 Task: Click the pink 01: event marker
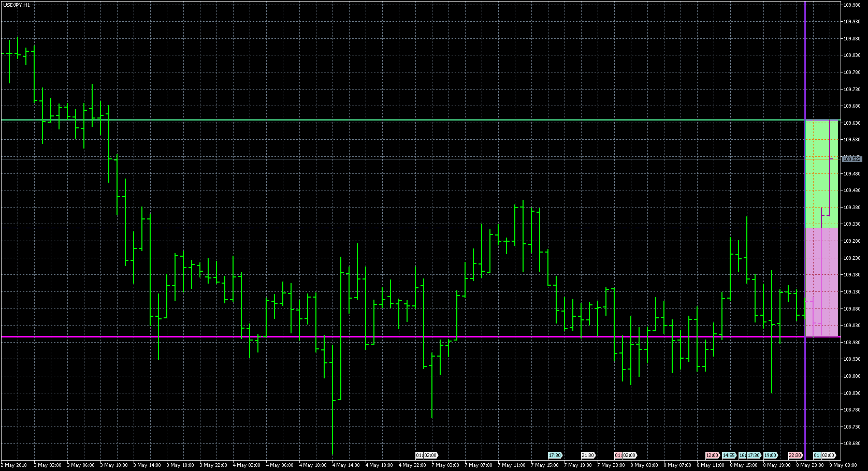coord(618,455)
